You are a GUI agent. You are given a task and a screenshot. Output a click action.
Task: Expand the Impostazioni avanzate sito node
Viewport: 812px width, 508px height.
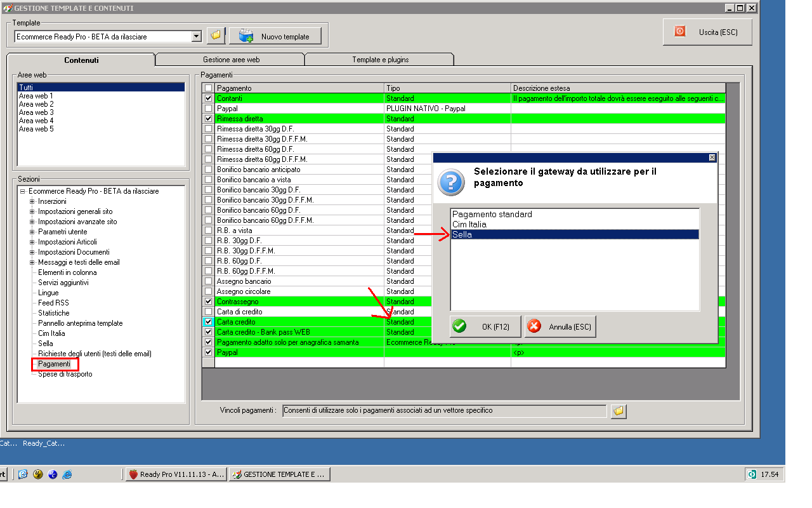[x=32, y=222]
